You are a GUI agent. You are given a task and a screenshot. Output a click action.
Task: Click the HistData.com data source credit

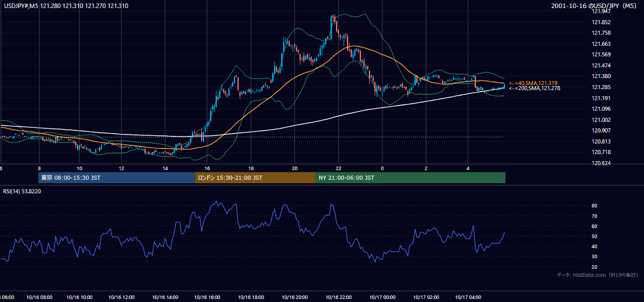[597, 275]
